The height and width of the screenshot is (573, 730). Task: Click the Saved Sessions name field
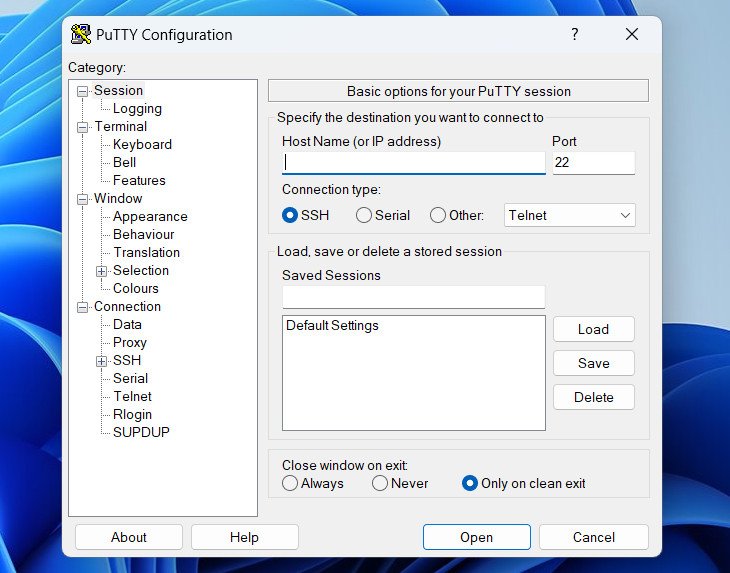tap(413, 297)
